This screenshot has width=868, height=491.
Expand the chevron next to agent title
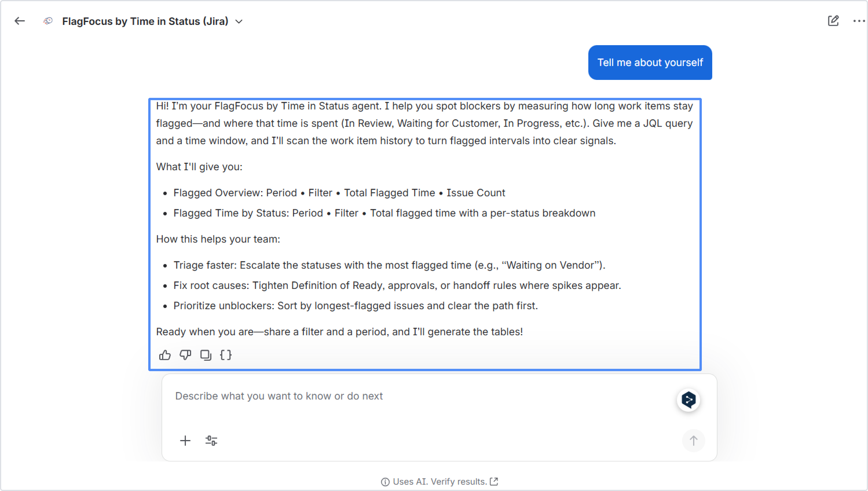pyautogui.click(x=239, y=22)
